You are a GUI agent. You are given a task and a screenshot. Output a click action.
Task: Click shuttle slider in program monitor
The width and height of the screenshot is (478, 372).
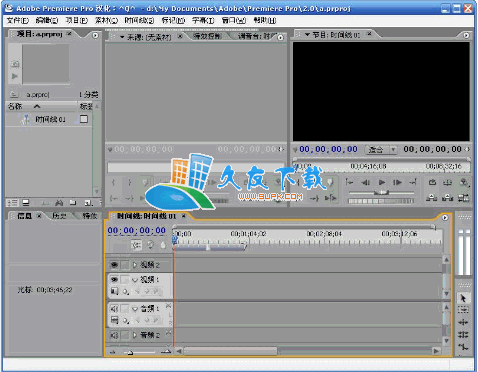(381, 193)
